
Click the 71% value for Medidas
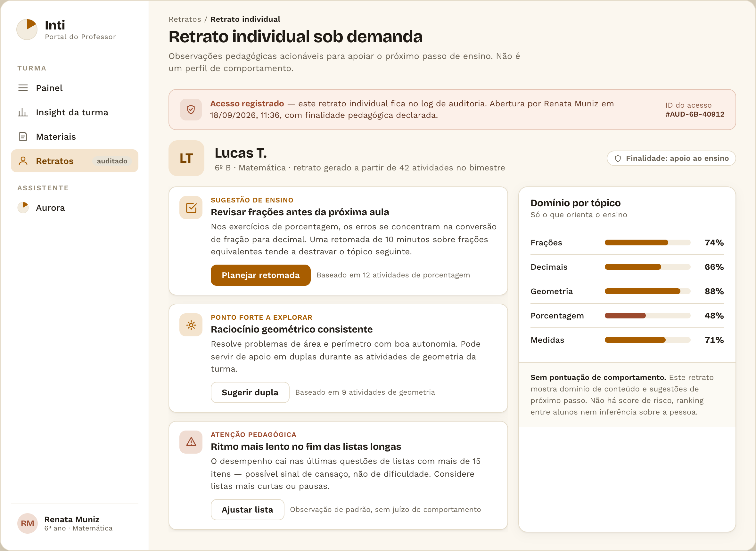(714, 340)
